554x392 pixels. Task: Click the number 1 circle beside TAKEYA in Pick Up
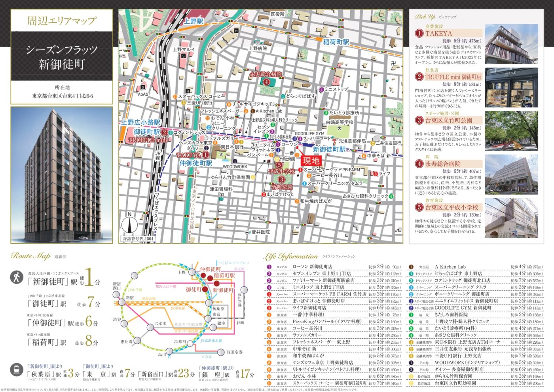(x=419, y=33)
